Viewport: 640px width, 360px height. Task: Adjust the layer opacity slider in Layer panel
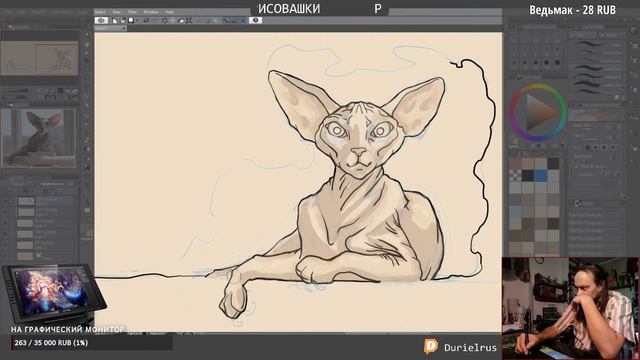coord(53,184)
